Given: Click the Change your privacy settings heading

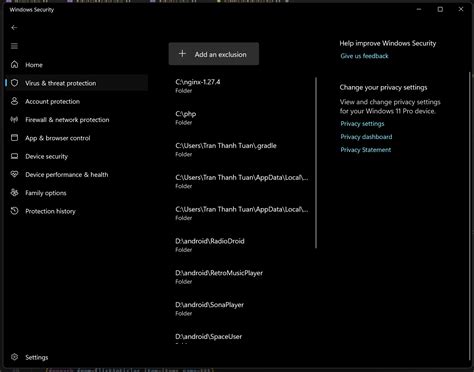Looking at the screenshot, I should (x=383, y=87).
